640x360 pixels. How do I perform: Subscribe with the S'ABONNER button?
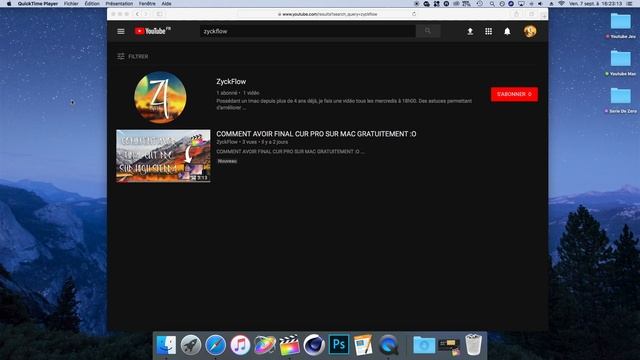(514, 94)
